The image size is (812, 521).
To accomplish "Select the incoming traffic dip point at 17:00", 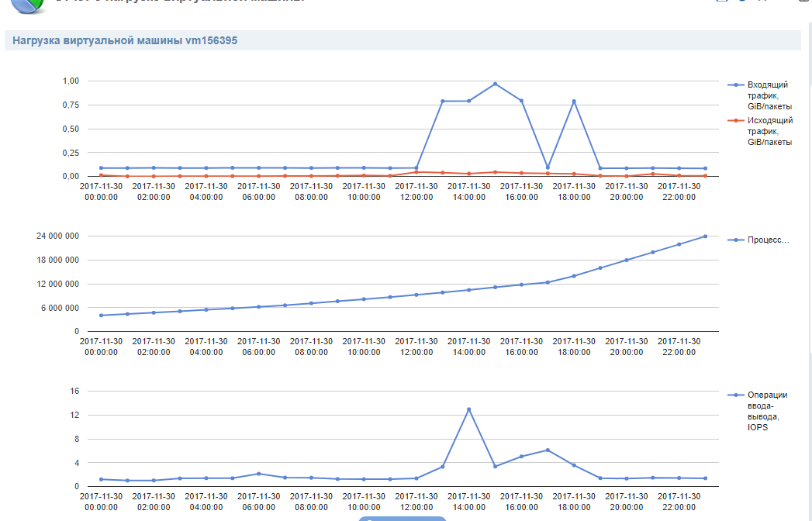I will pyautogui.click(x=548, y=167).
